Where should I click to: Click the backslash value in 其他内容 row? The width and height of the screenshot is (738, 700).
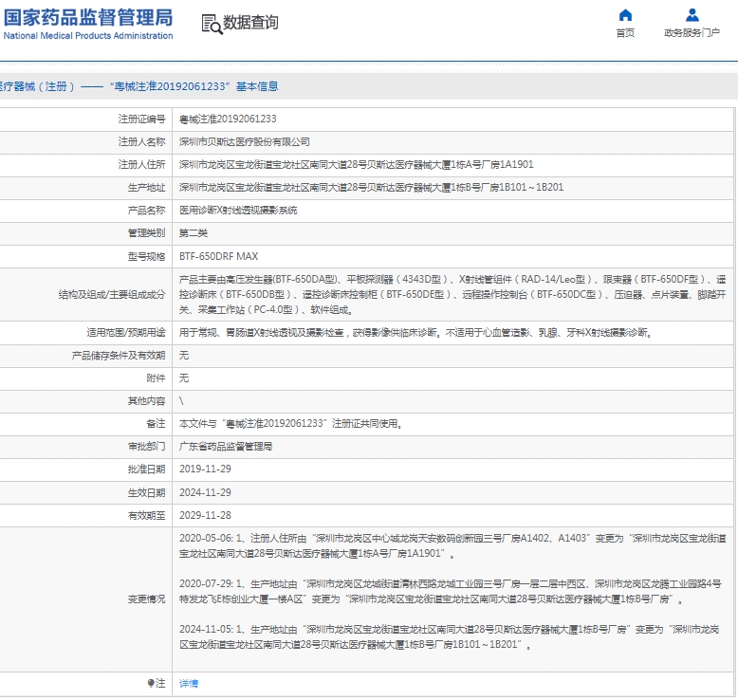[181, 400]
